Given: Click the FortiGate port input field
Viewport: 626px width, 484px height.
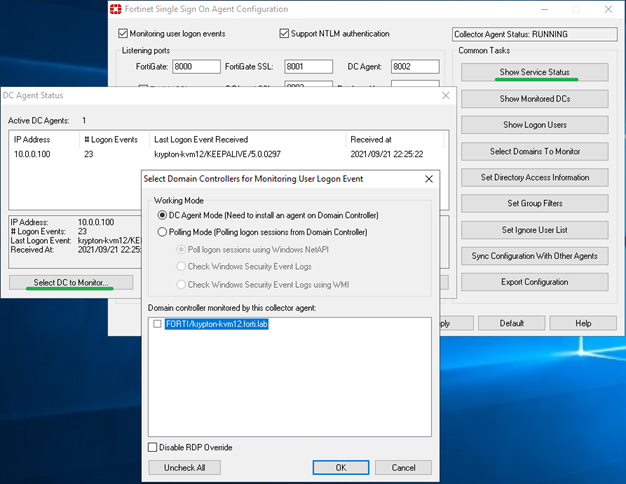Looking at the screenshot, I should tap(195, 67).
